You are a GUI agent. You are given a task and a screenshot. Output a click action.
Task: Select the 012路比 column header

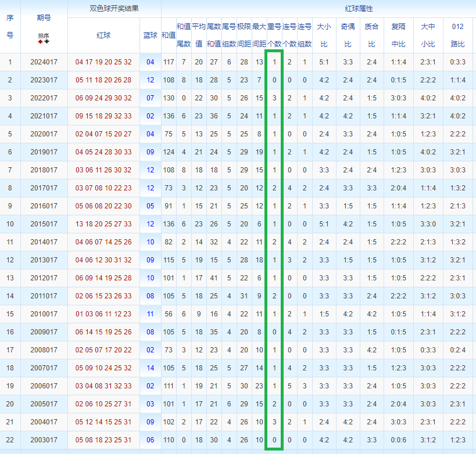coord(457,35)
